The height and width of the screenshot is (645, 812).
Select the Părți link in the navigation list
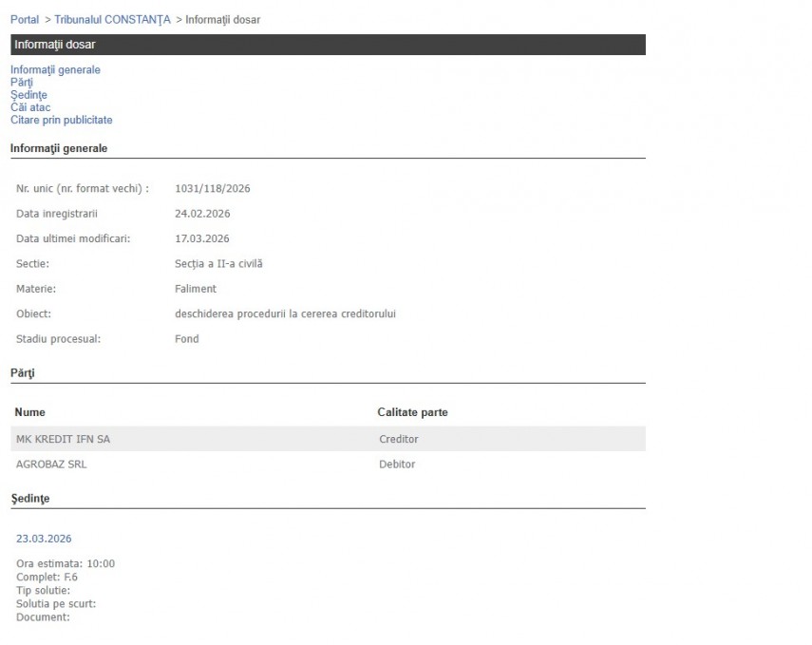[22, 83]
